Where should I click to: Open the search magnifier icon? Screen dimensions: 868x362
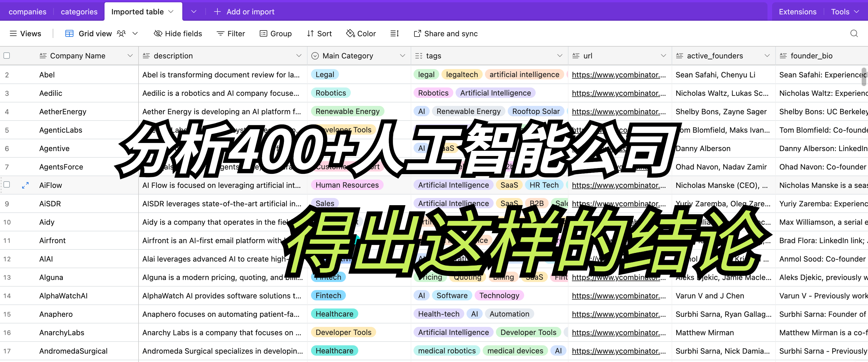click(854, 33)
